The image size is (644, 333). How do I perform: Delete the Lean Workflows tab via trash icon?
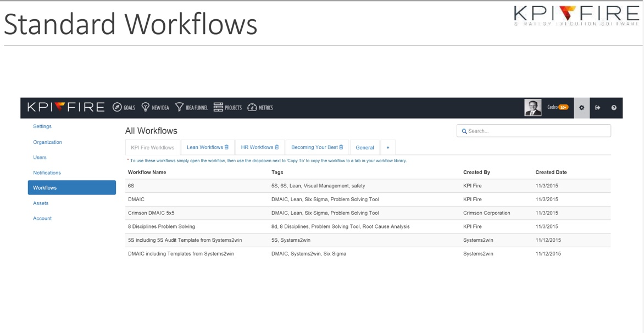226,147
